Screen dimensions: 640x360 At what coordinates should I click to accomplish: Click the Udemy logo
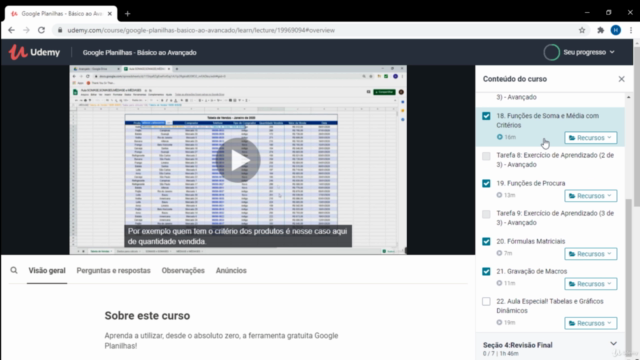tap(34, 52)
